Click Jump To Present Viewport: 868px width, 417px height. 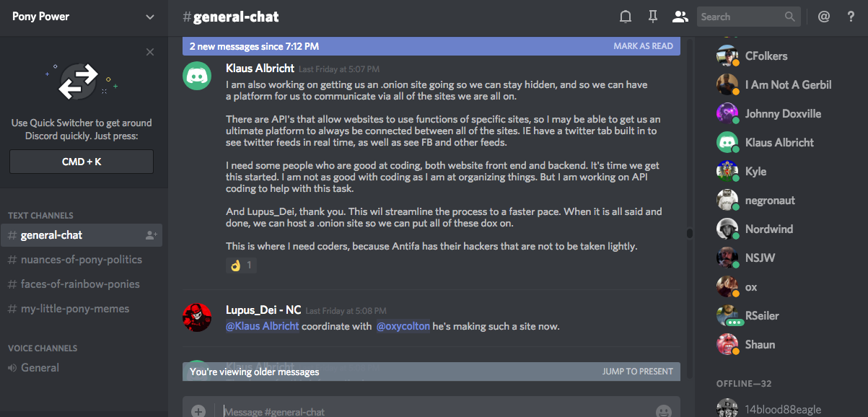point(637,372)
